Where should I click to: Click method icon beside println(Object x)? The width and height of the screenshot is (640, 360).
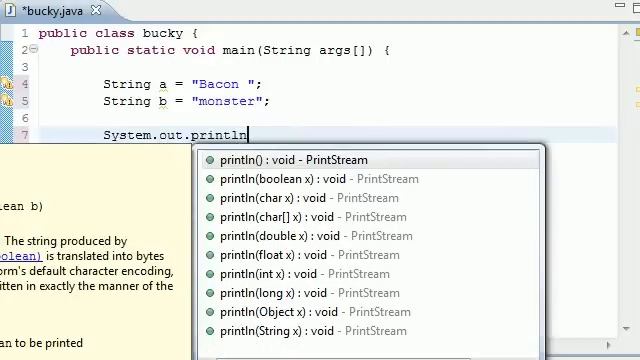coord(210,312)
